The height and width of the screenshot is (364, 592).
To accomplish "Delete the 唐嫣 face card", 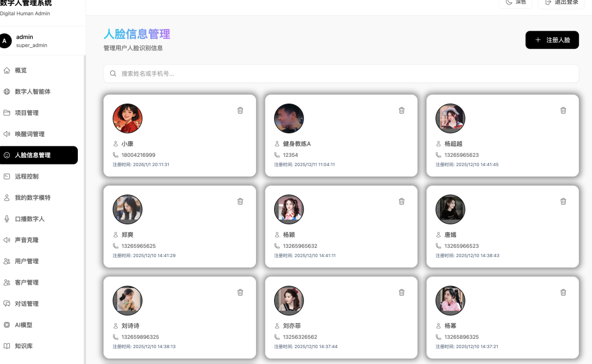I will (563, 202).
